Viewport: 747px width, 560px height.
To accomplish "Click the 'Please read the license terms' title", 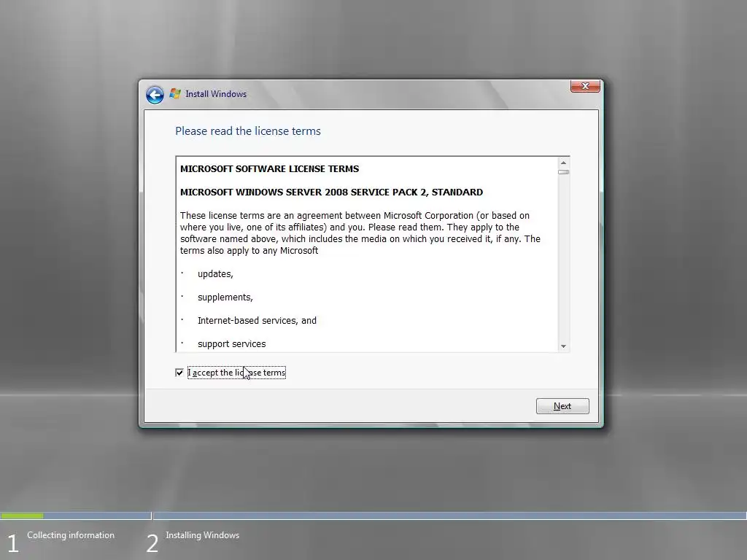I will (248, 131).
